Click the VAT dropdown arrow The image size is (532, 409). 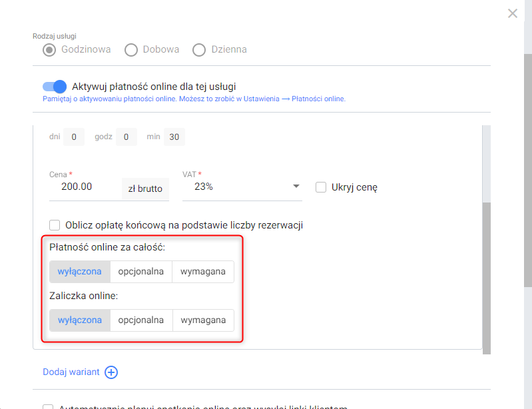(296, 186)
